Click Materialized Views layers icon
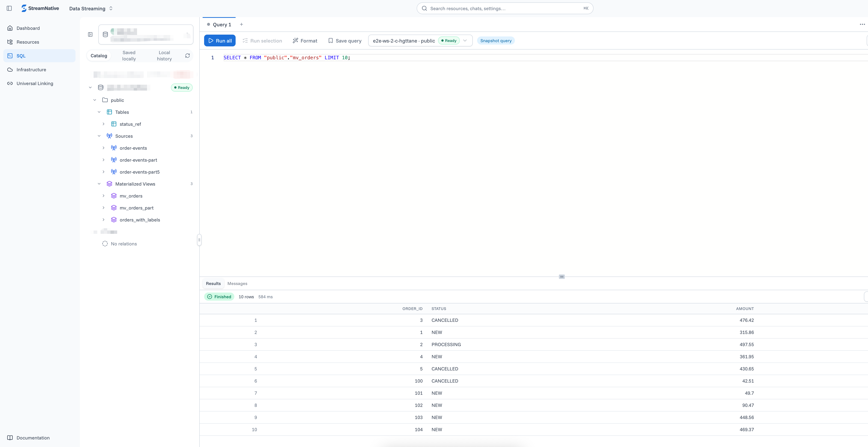Screen dimensions: 868x447 109,184
